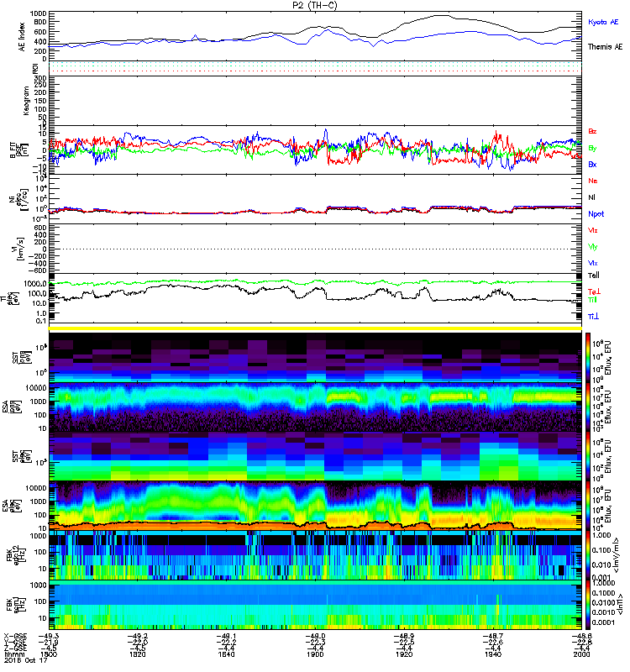Image resolution: width=630 pixels, height=672 pixels.
Task: Click the X-GSE value -49.3
Action: click(48, 637)
